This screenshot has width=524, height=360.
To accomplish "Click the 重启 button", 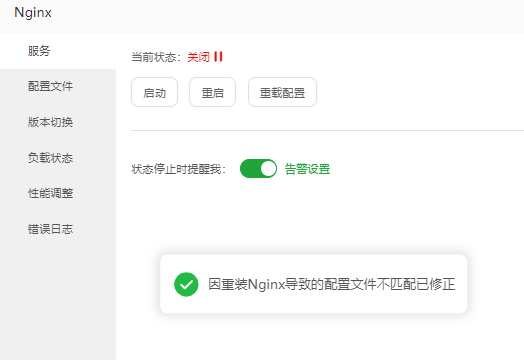I will pyautogui.click(x=213, y=92).
